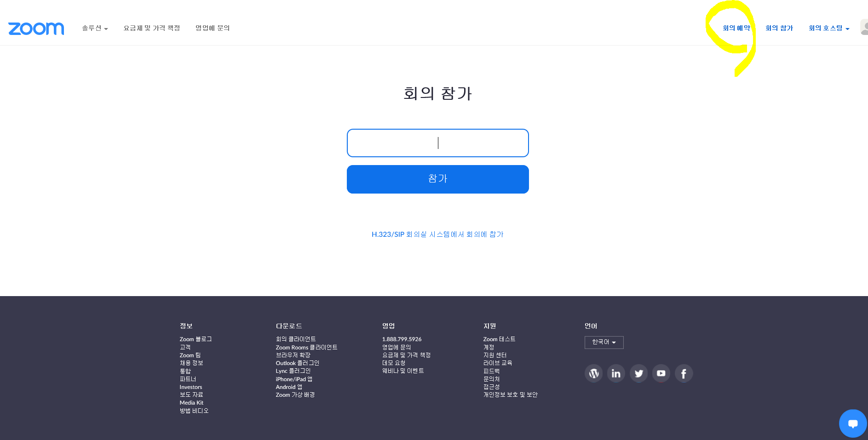Open Zoom 가상 배경 link
The height and width of the screenshot is (440, 868).
tap(295, 395)
